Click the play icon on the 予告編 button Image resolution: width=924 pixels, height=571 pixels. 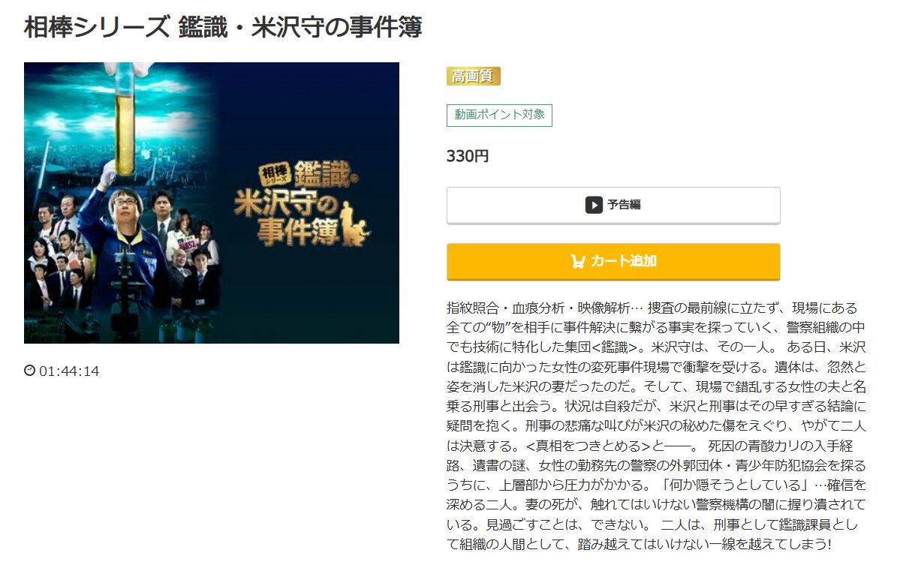click(594, 205)
